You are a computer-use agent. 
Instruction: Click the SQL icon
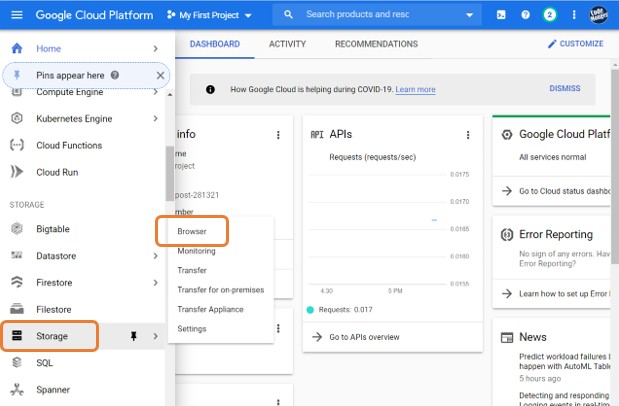click(x=17, y=362)
